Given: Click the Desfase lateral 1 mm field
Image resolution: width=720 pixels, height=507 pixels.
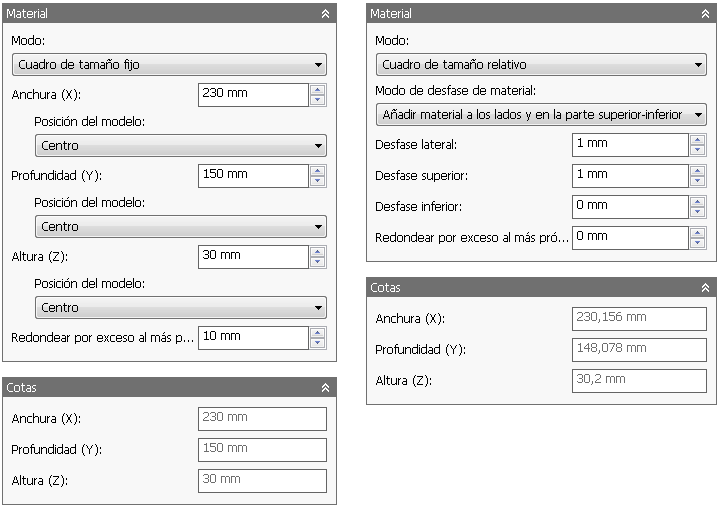Looking at the screenshot, I should (629, 145).
